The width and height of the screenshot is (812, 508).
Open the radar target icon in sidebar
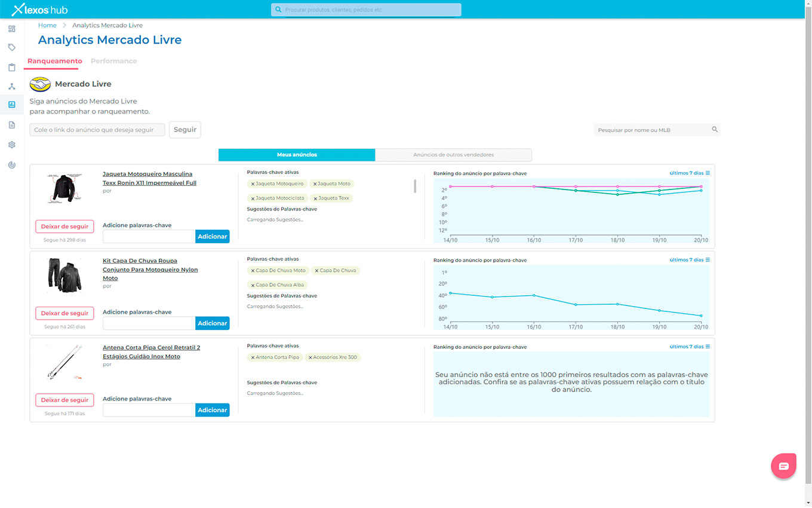point(11,165)
